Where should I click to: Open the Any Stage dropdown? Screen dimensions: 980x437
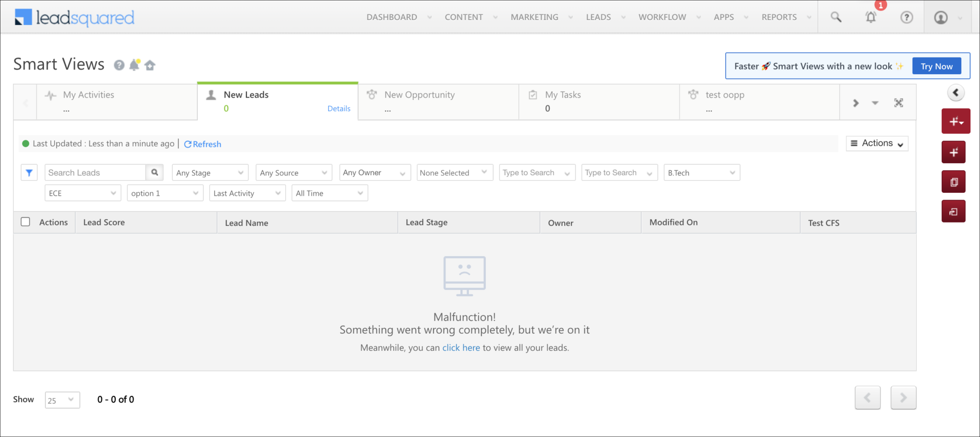point(210,172)
